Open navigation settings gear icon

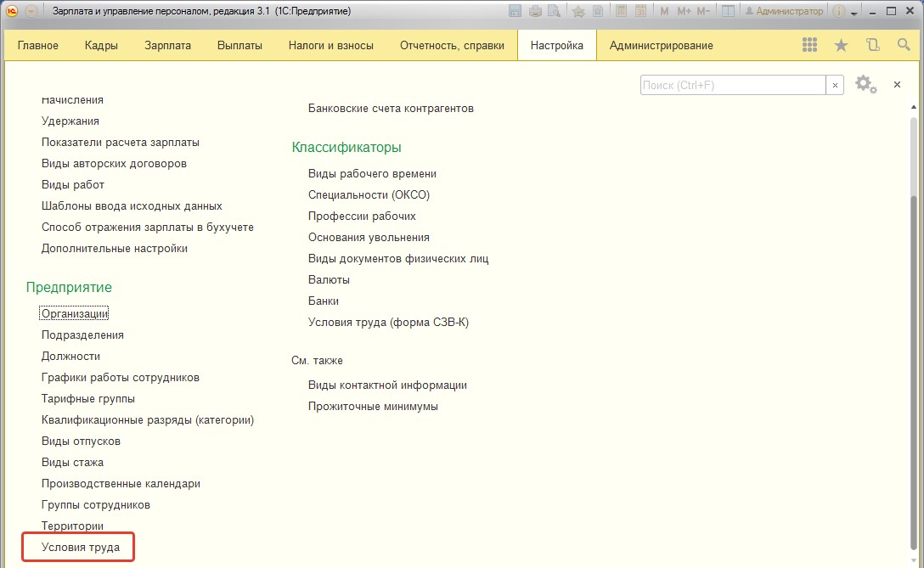coord(865,84)
